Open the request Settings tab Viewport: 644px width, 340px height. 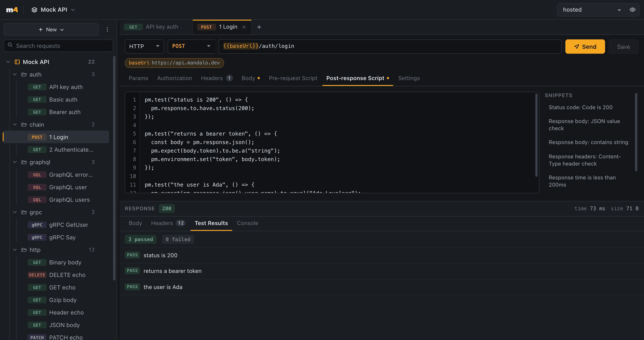pos(409,78)
